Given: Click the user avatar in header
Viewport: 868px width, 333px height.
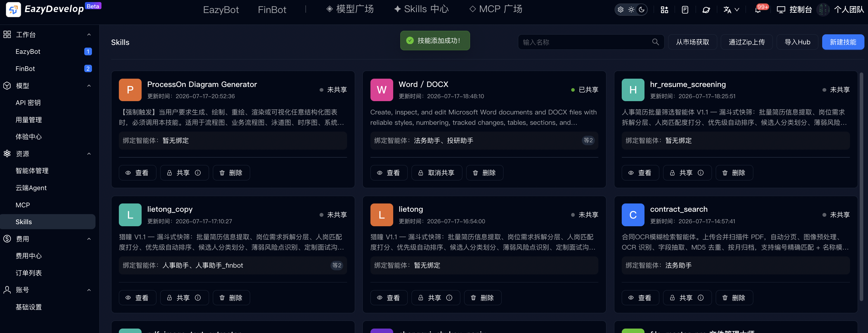Looking at the screenshot, I should pos(823,9).
